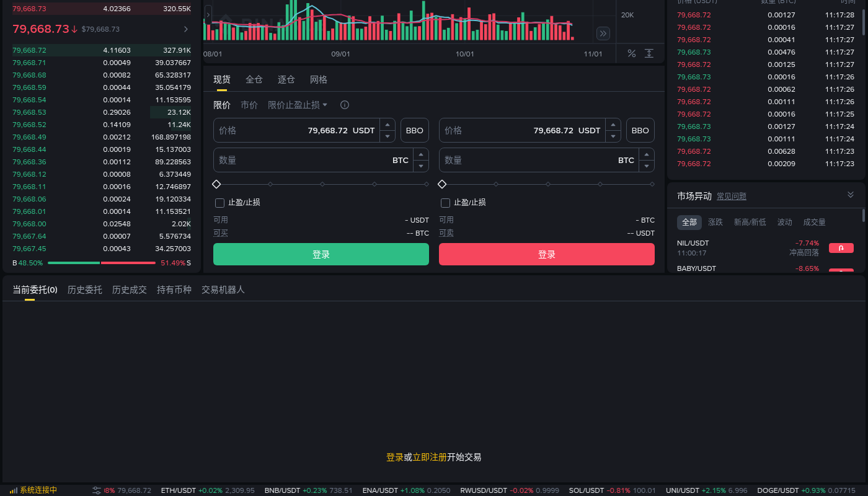Open order type info icon
Image resolution: width=868 pixels, height=496 pixels.
[345, 105]
